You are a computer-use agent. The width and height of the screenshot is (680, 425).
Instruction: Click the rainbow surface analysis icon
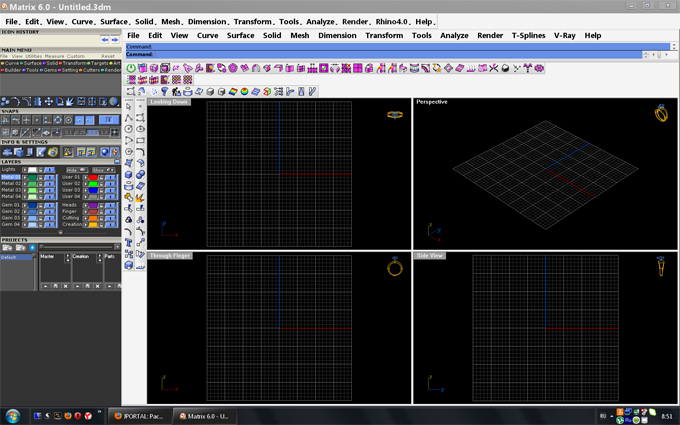(x=233, y=92)
